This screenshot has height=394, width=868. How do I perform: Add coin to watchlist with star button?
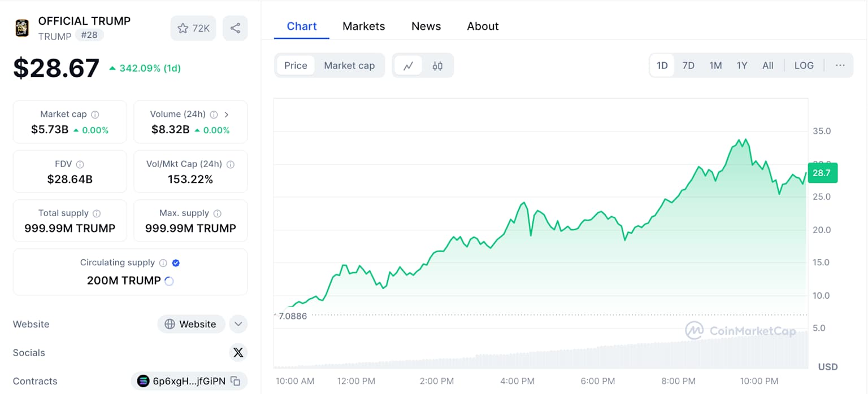point(193,28)
